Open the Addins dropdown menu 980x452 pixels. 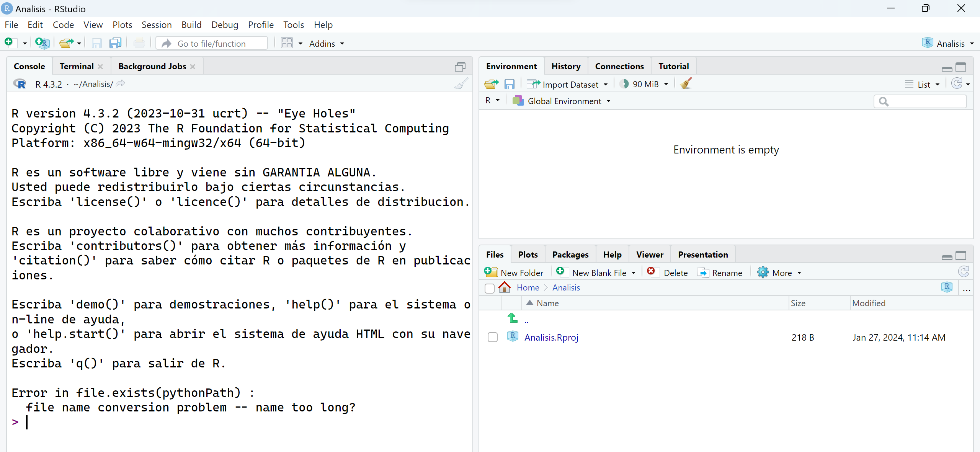point(327,44)
